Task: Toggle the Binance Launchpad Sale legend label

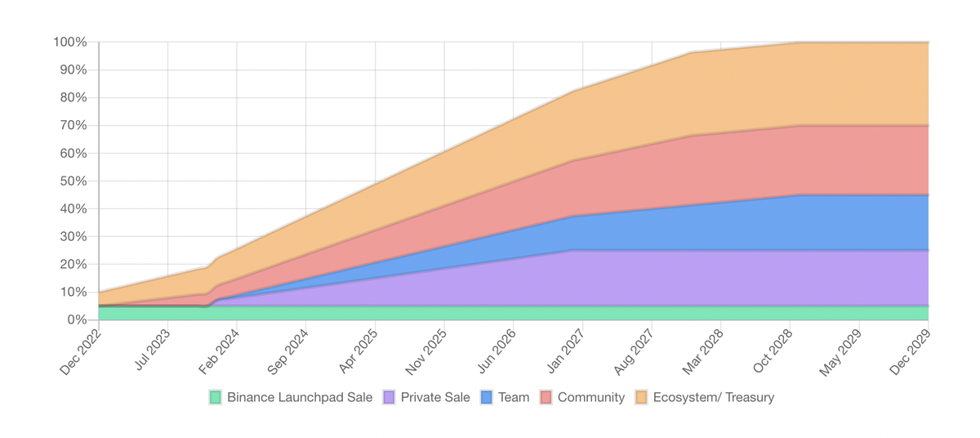Action: (x=299, y=398)
